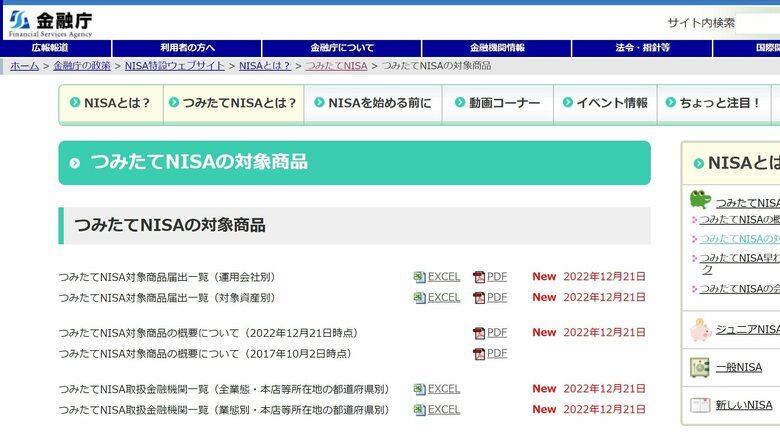Viewport: 780px width, 439px height.
Task: Select the ちょっと注目！ tab
Action: (x=714, y=103)
